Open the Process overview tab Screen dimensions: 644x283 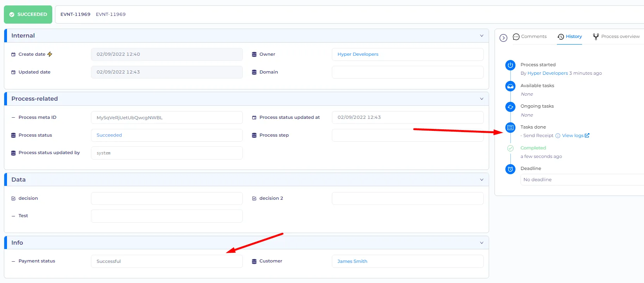(616, 37)
